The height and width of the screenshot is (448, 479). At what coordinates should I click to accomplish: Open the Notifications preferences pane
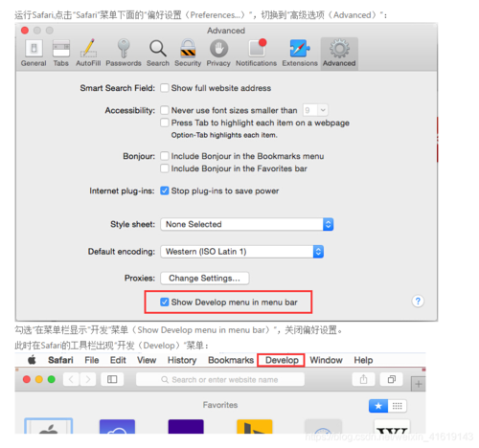256,53
